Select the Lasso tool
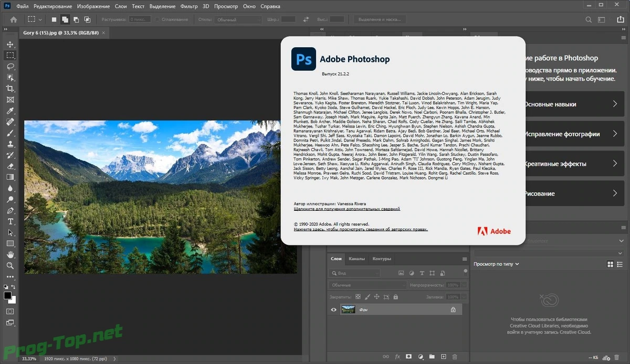This screenshot has height=364, width=630. (x=10, y=67)
